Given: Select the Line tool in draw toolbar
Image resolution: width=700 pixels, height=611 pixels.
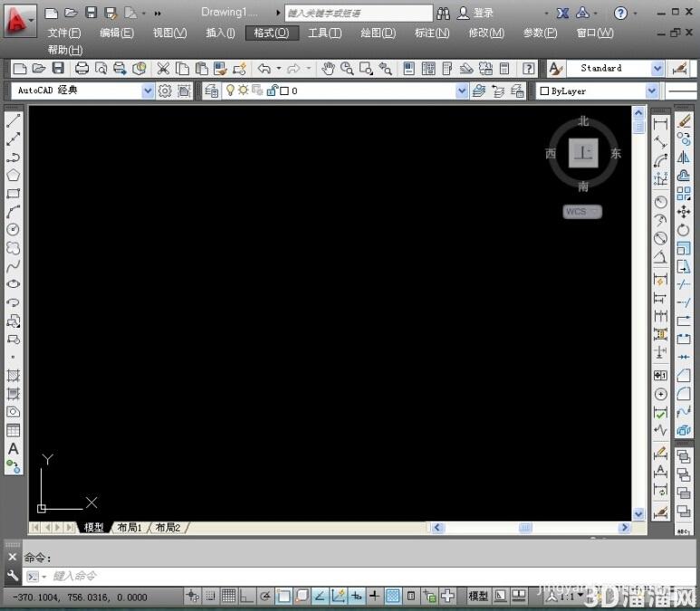Looking at the screenshot, I should click(x=14, y=120).
